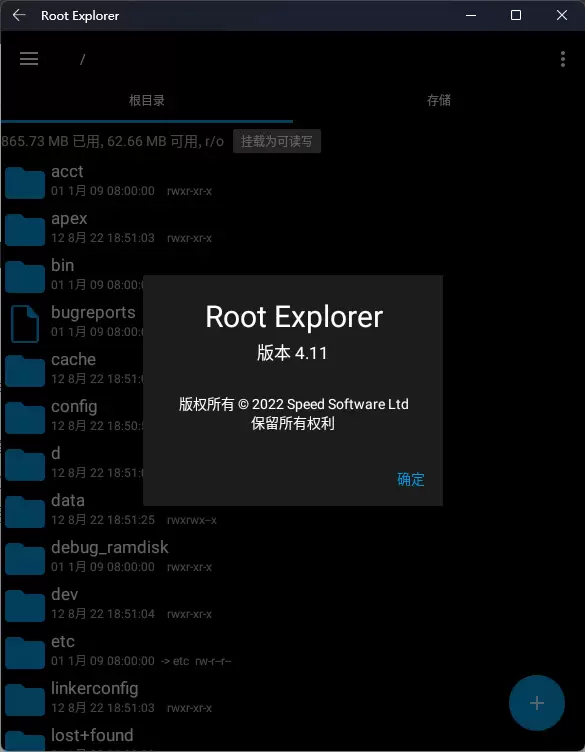This screenshot has width=585, height=752.
Task: Maximize the Root Explorer window
Action: tap(516, 15)
